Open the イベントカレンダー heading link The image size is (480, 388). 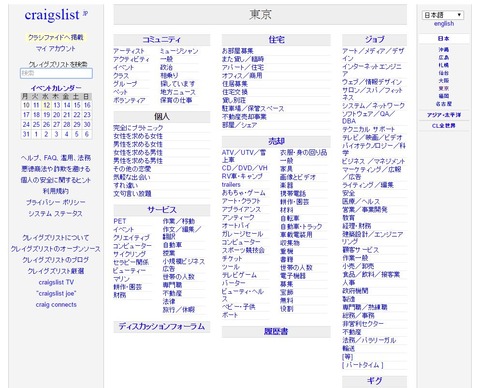pos(56,88)
